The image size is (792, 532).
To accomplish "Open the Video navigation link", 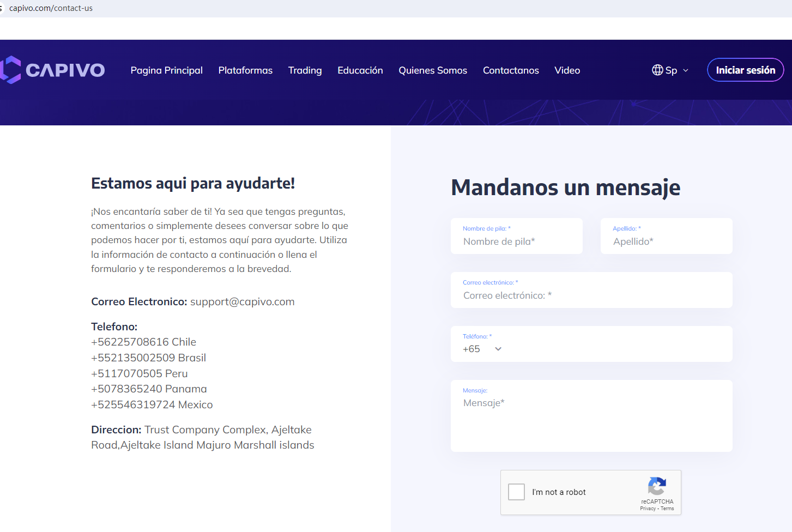I will tap(567, 70).
